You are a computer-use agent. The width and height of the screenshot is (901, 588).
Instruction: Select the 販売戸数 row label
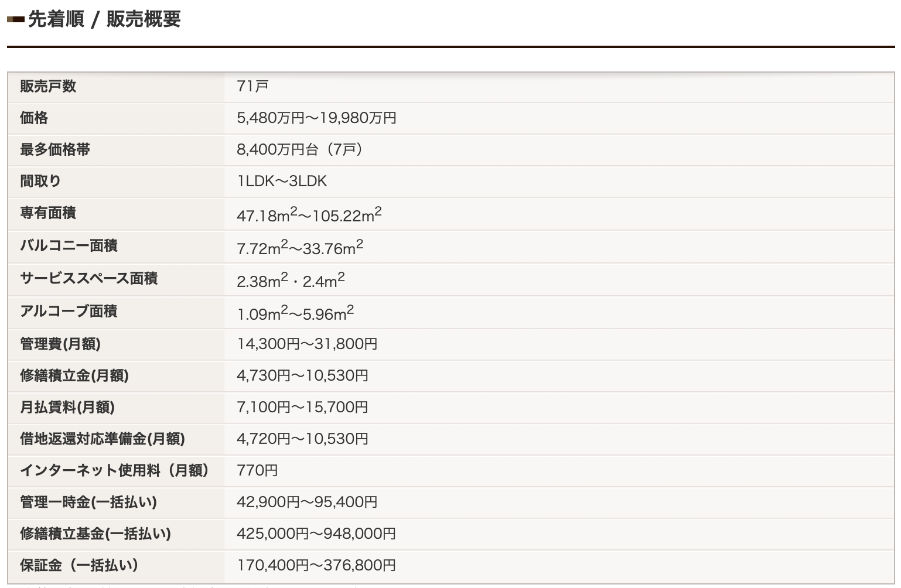[48, 86]
